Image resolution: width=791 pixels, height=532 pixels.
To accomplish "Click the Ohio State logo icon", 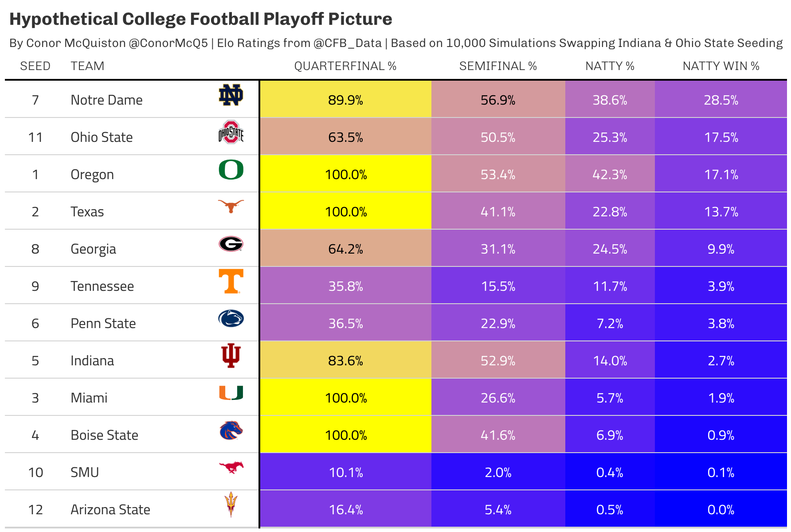I will point(231,132).
